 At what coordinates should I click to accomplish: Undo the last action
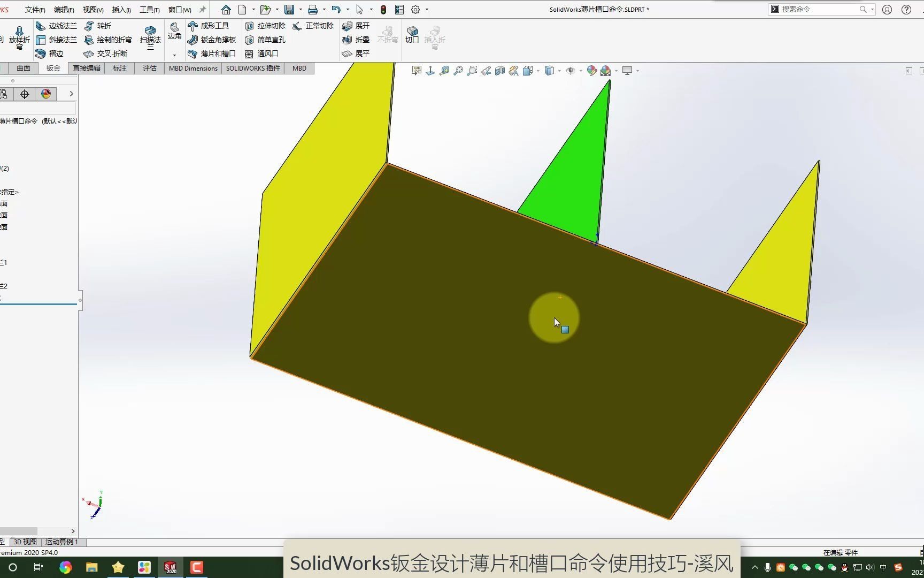(336, 10)
